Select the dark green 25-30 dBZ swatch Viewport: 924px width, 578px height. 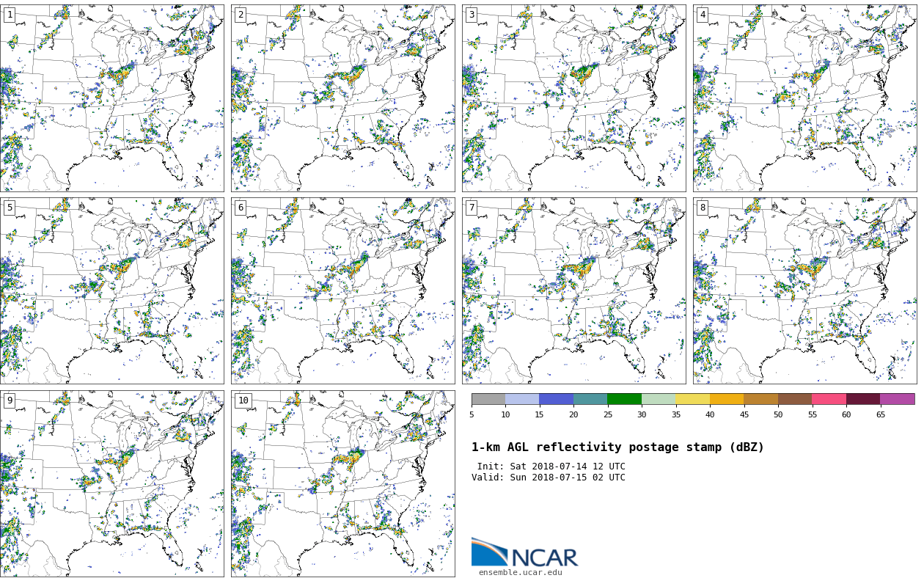tap(624, 399)
